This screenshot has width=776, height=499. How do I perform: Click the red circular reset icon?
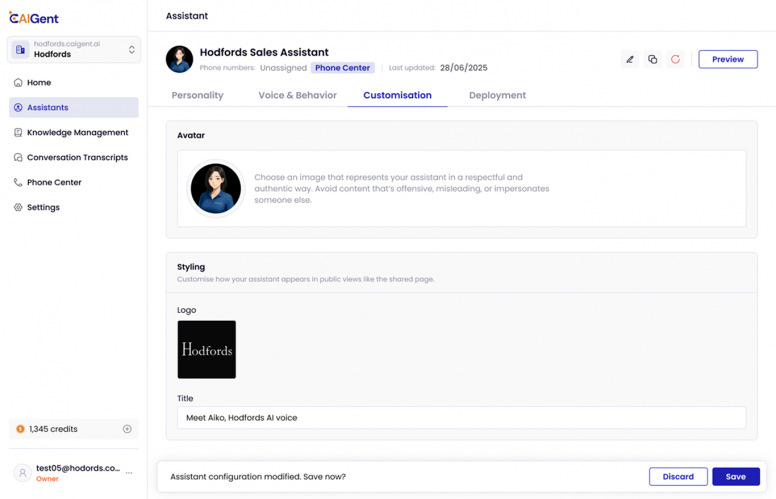[676, 60]
